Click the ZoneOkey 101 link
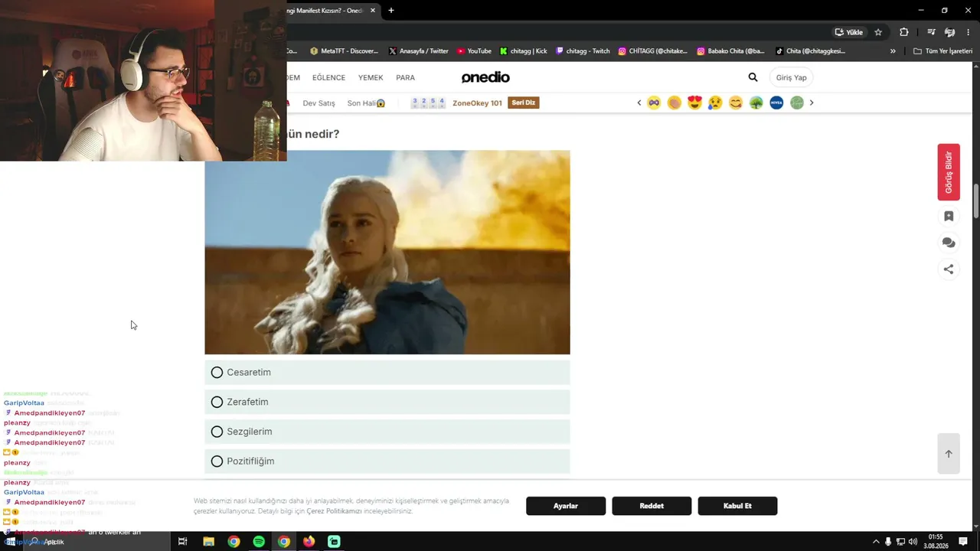Viewport: 980px width, 551px height. [x=477, y=103]
